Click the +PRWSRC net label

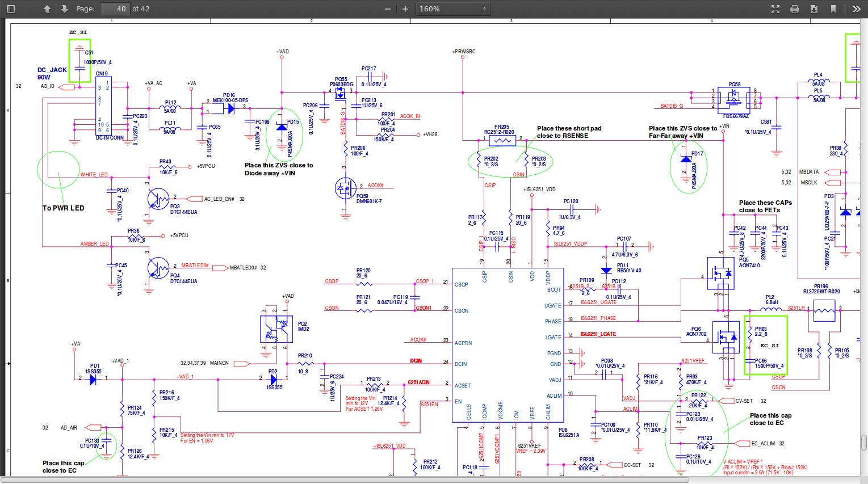[x=464, y=52]
